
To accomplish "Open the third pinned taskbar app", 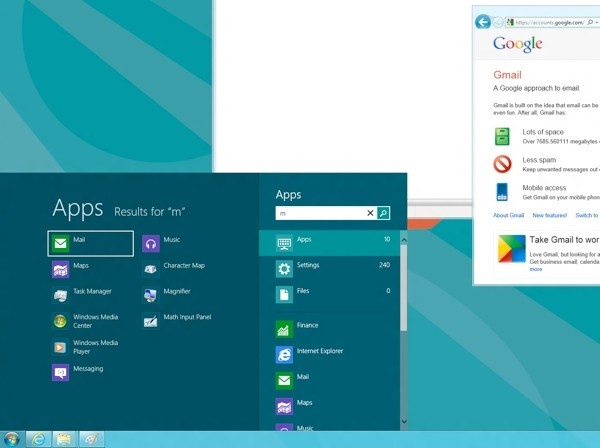I will tap(91, 439).
